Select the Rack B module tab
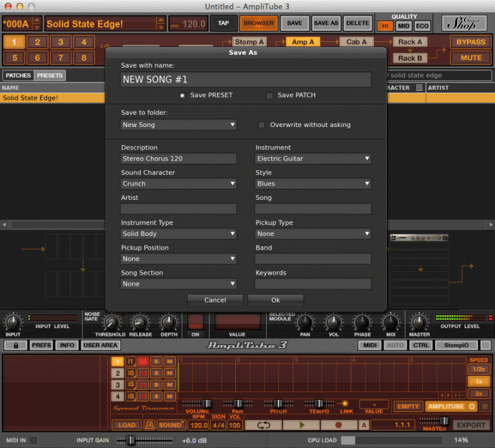 click(x=410, y=58)
